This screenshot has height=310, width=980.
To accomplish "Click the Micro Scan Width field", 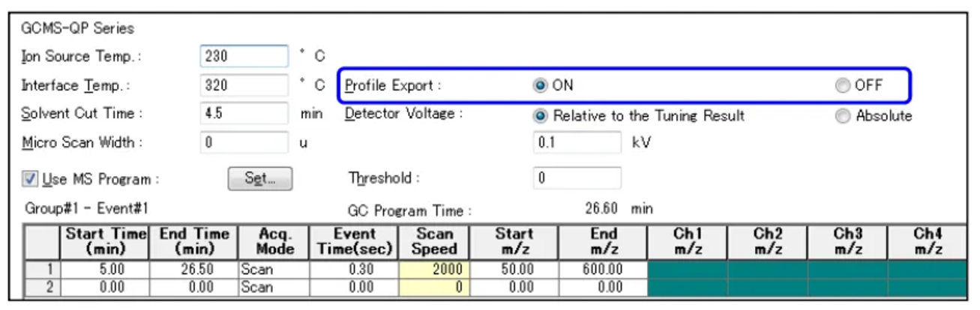I will click(x=244, y=142).
